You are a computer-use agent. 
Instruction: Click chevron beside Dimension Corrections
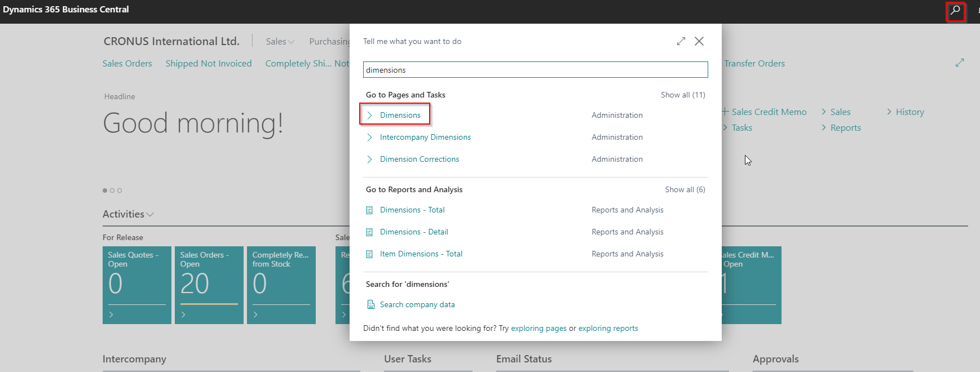click(369, 159)
